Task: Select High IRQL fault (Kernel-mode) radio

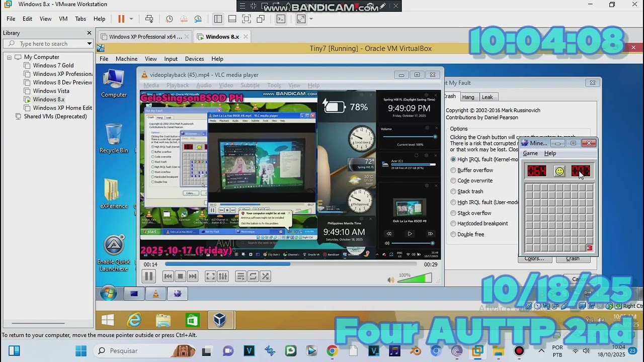Action: click(453, 159)
